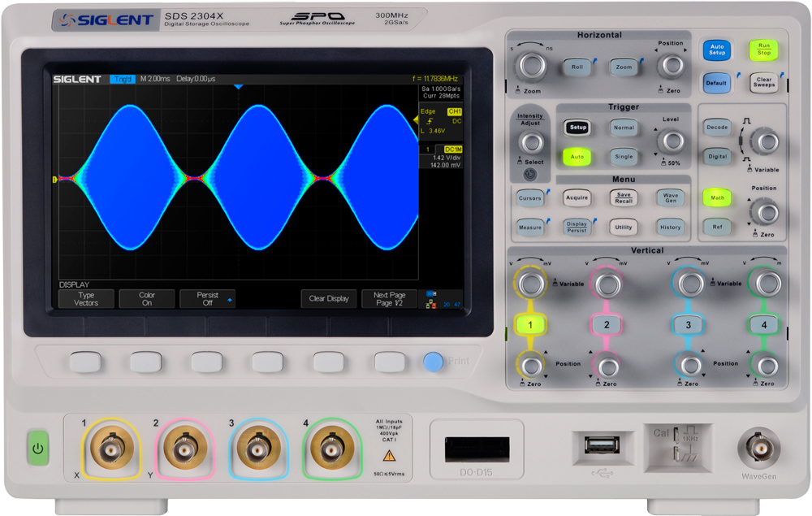Click the Trigger Level knob

[670, 141]
